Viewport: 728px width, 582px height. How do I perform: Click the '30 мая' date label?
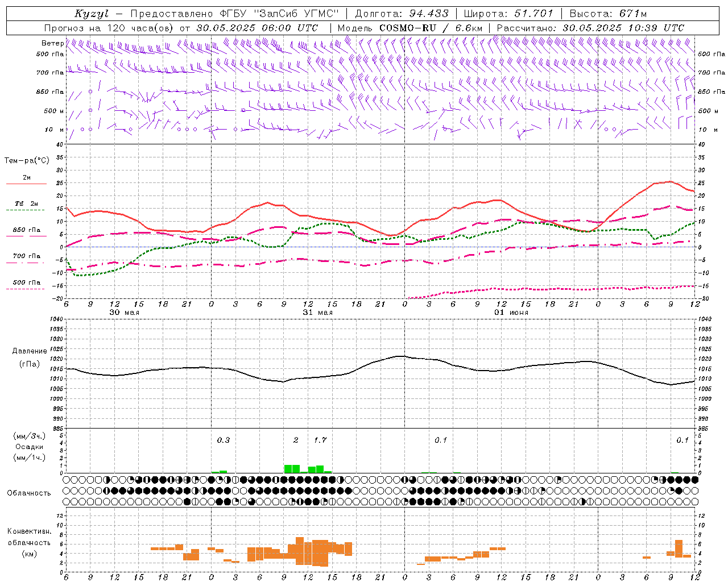point(125,313)
